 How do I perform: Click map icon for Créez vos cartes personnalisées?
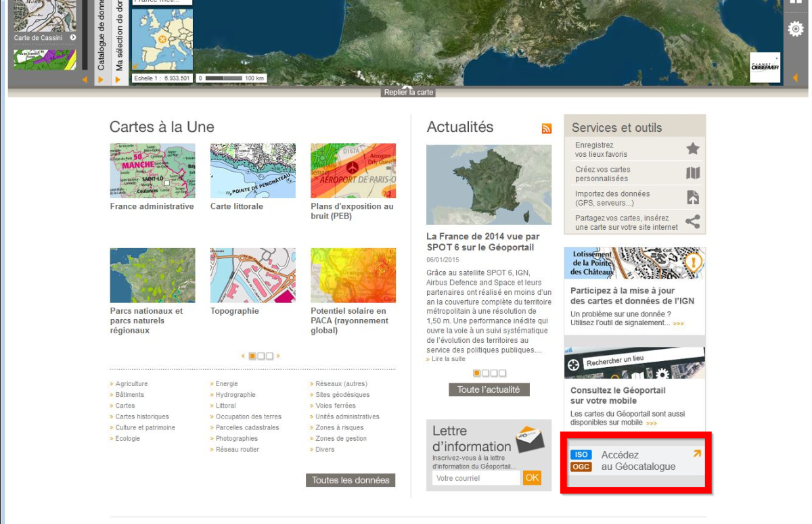693,173
